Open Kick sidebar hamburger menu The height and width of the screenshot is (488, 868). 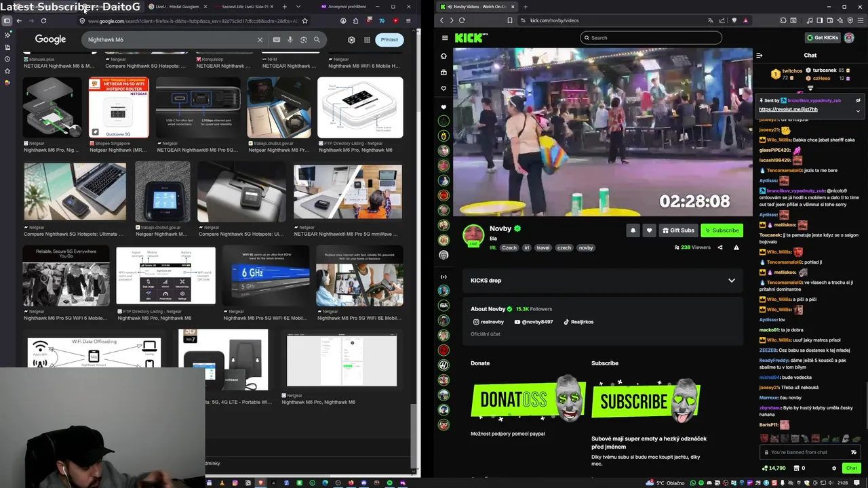tap(443, 38)
